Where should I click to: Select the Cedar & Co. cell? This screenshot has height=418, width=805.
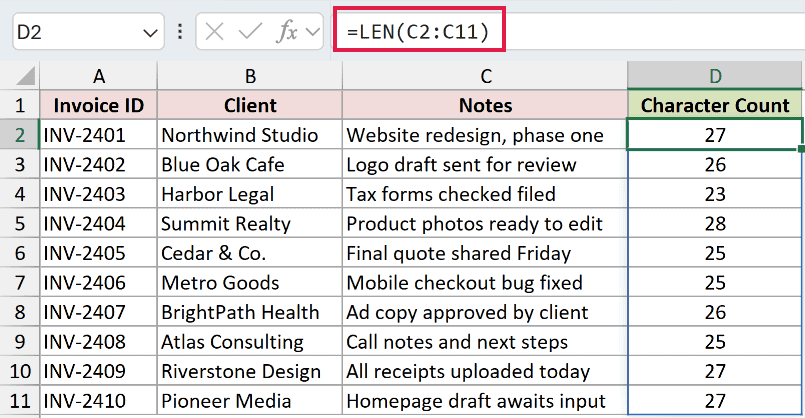click(x=250, y=253)
